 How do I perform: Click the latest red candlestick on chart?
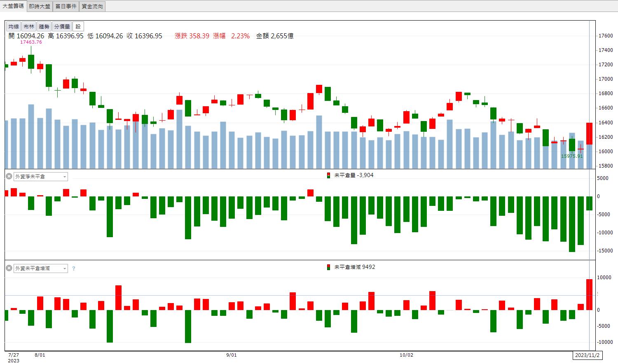[x=590, y=133]
